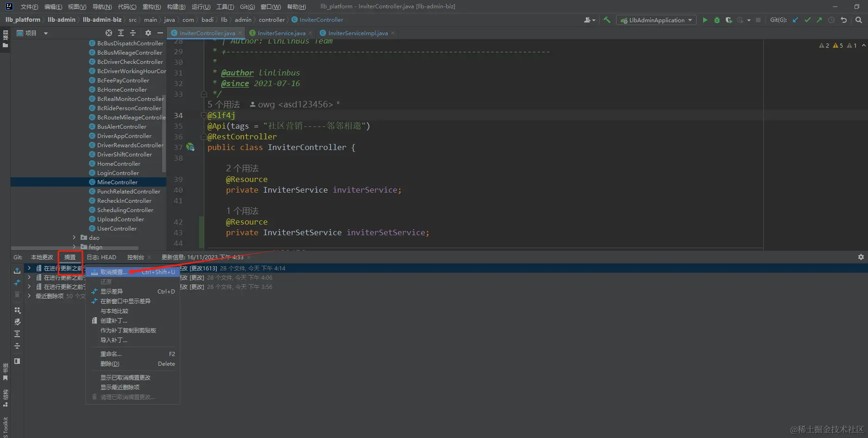Push commits with the green Git arrow
Screen dimensions: 868x438
coord(819,20)
